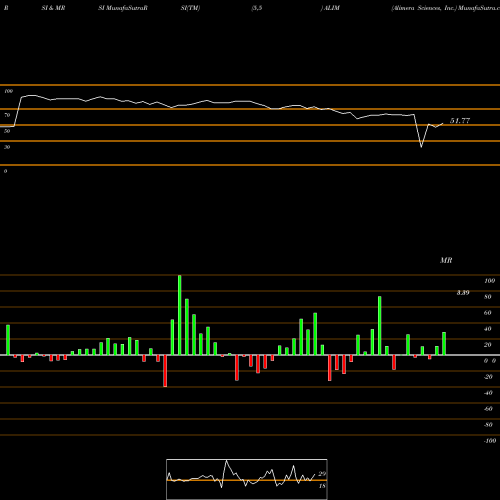This screenshot has width=500, height=500.
Task: Click the 'SI MunafaSutraR' header text
Action: click(123, 8)
